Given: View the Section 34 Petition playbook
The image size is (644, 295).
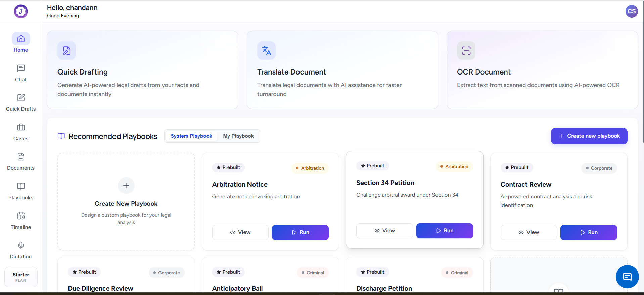Looking at the screenshot, I should click(x=384, y=231).
